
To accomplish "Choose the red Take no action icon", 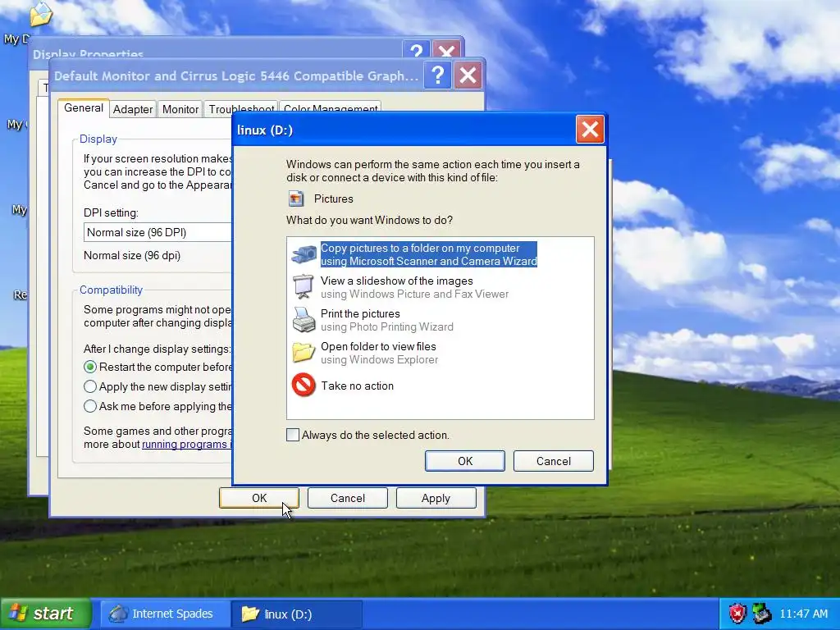I will pos(304,386).
